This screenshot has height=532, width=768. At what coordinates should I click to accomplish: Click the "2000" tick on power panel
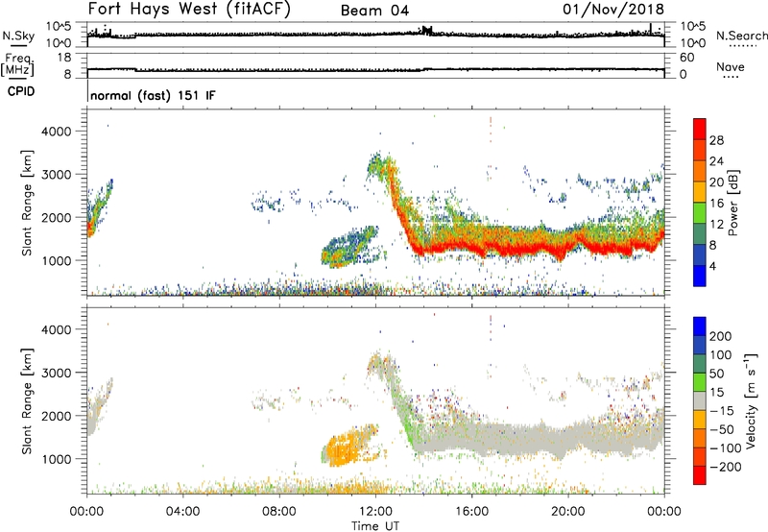click(56, 217)
